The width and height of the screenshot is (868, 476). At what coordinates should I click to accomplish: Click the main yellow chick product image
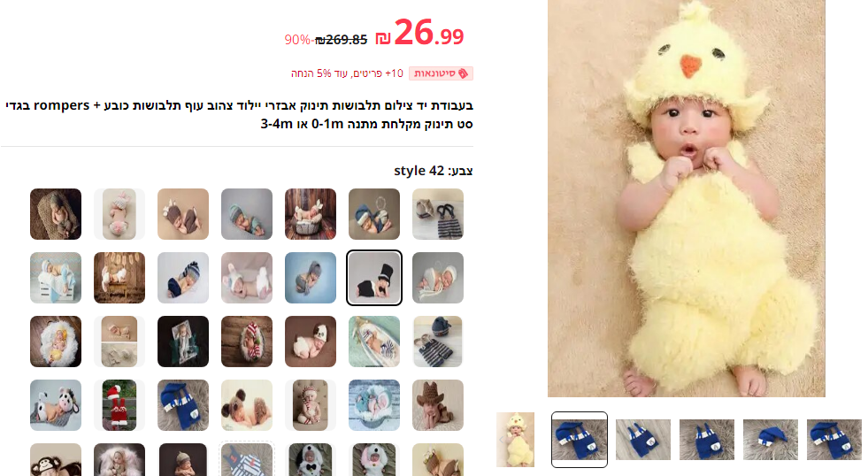coord(687,198)
